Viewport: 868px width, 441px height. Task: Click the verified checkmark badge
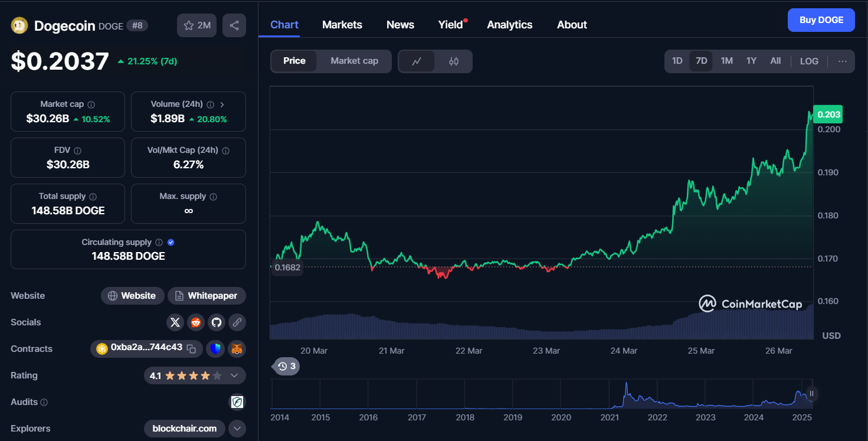171,243
